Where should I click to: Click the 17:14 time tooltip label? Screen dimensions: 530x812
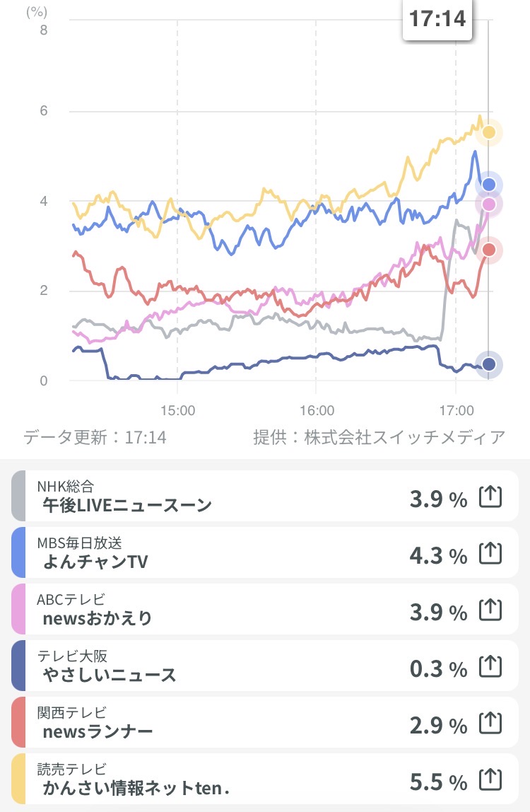[x=437, y=18]
